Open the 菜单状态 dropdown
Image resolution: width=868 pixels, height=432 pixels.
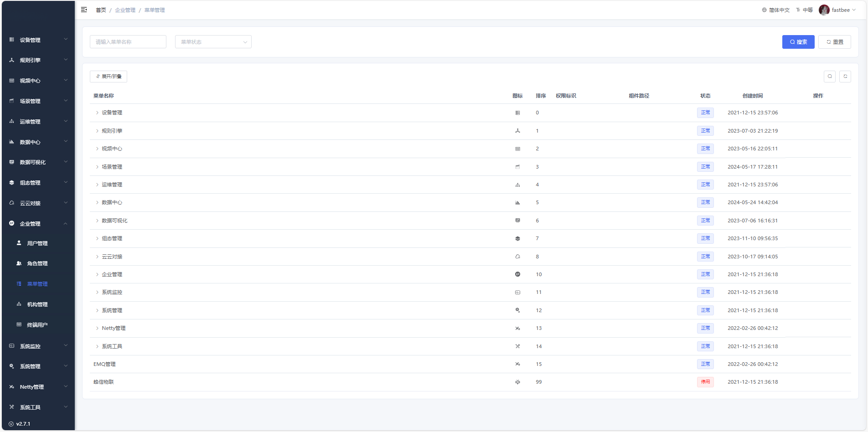coord(213,42)
